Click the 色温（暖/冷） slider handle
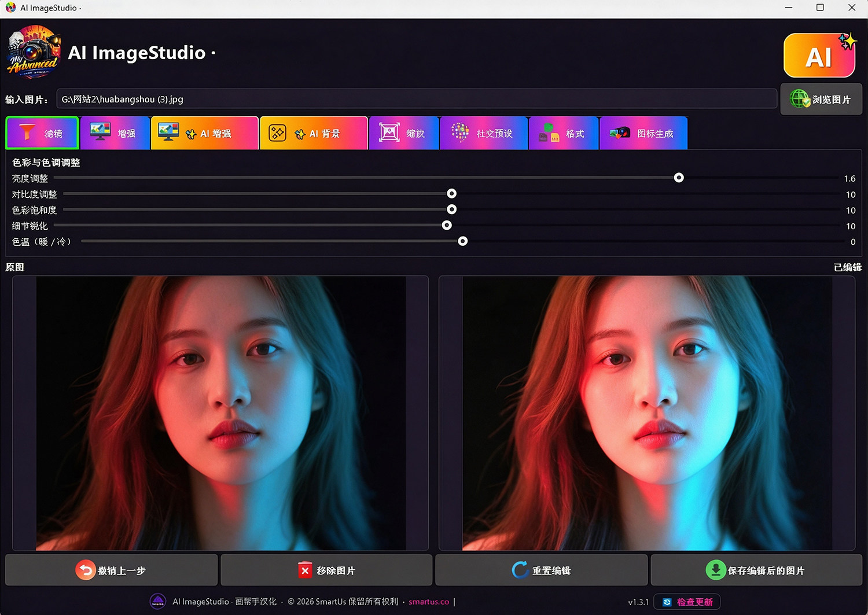The height and width of the screenshot is (615, 868). coord(463,241)
